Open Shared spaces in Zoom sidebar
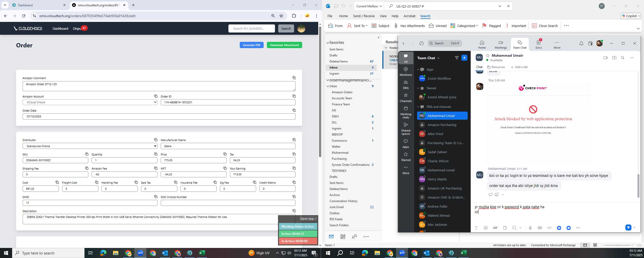The height and width of the screenshot is (258, 644). click(x=406, y=129)
